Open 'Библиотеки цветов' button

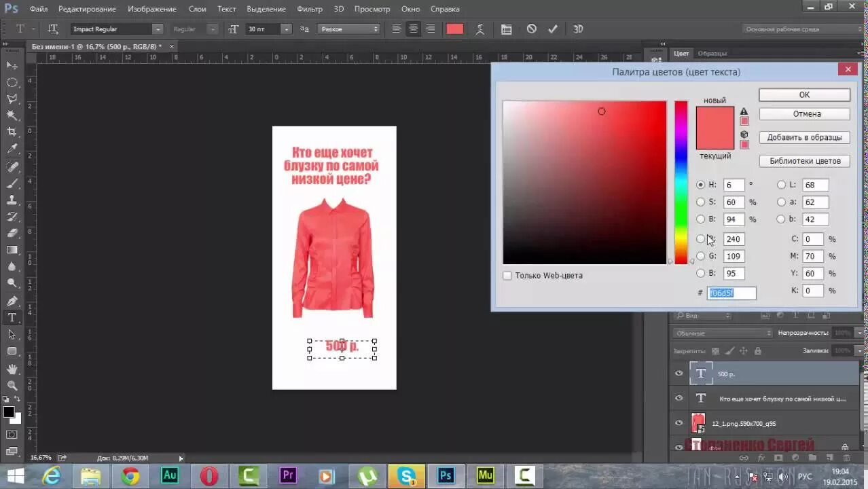point(804,161)
